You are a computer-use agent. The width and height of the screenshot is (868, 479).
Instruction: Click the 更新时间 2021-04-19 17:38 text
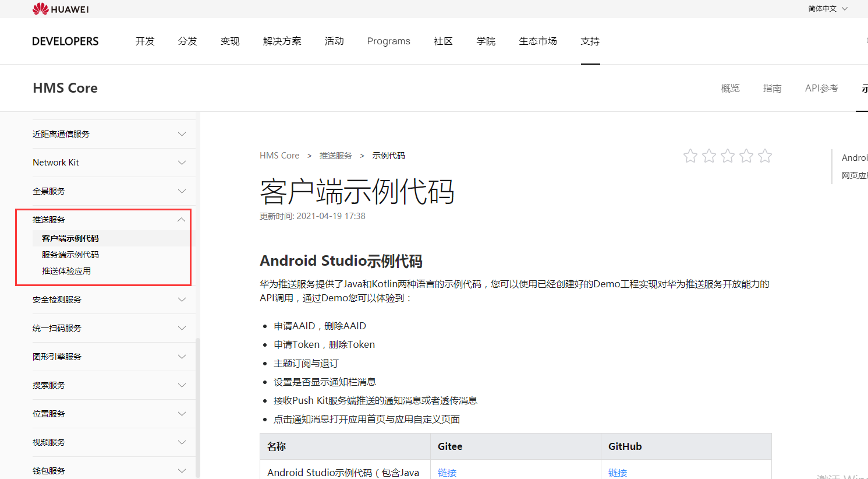[x=313, y=216]
